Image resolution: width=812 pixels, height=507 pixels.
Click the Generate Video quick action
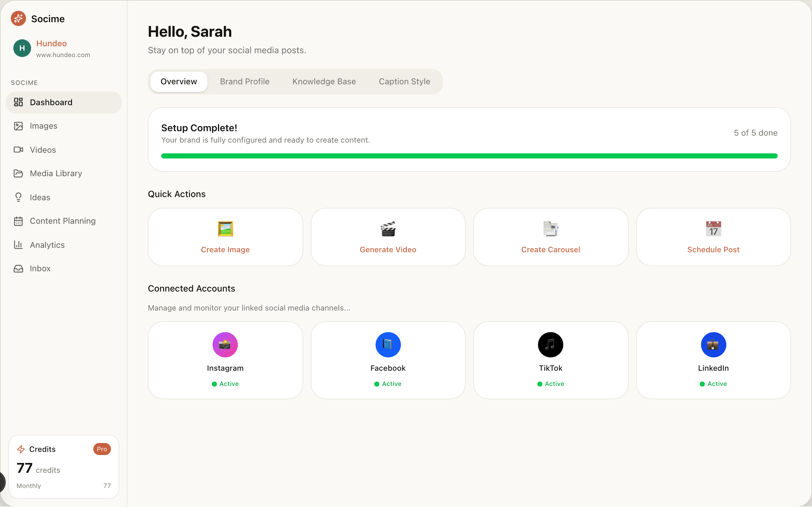tap(388, 237)
